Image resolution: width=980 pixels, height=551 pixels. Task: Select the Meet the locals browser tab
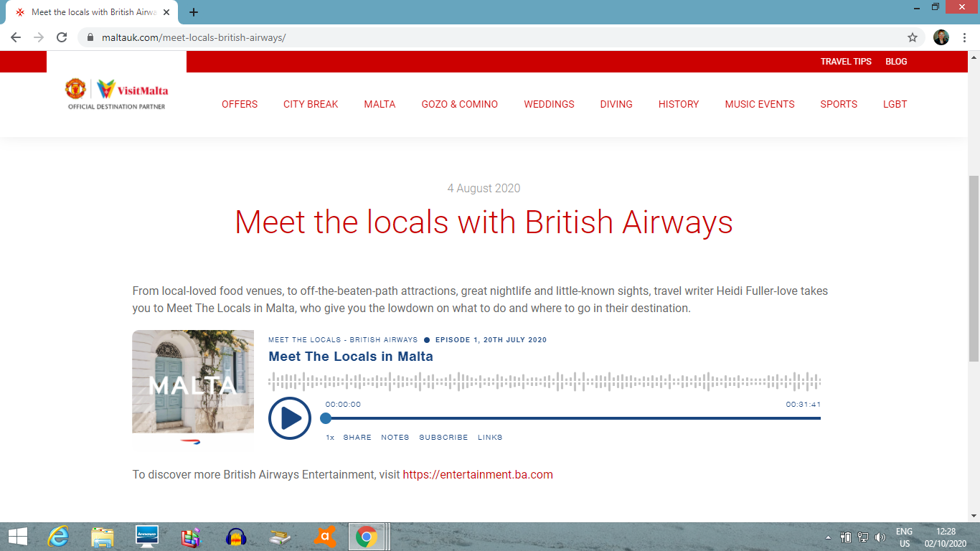[93, 12]
